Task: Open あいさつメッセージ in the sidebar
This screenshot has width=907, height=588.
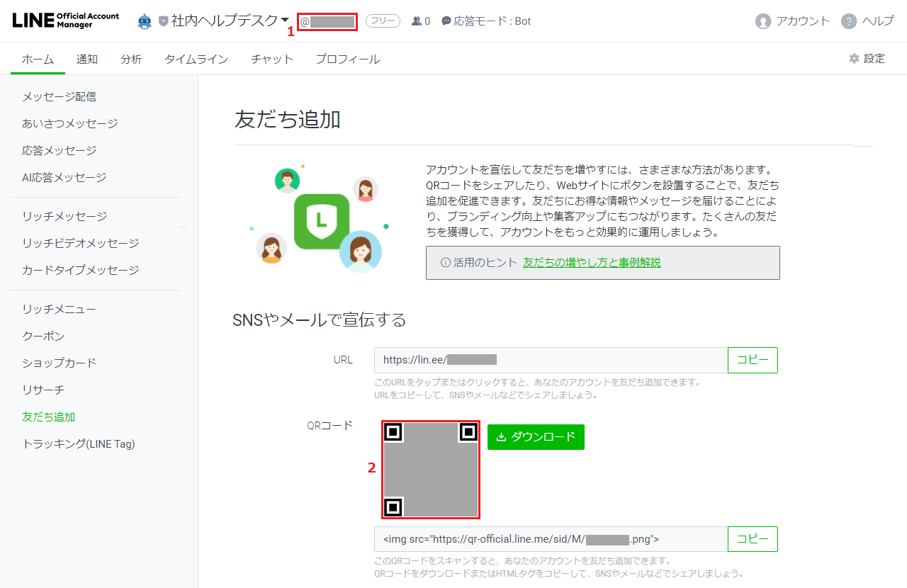Action: tap(69, 123)
